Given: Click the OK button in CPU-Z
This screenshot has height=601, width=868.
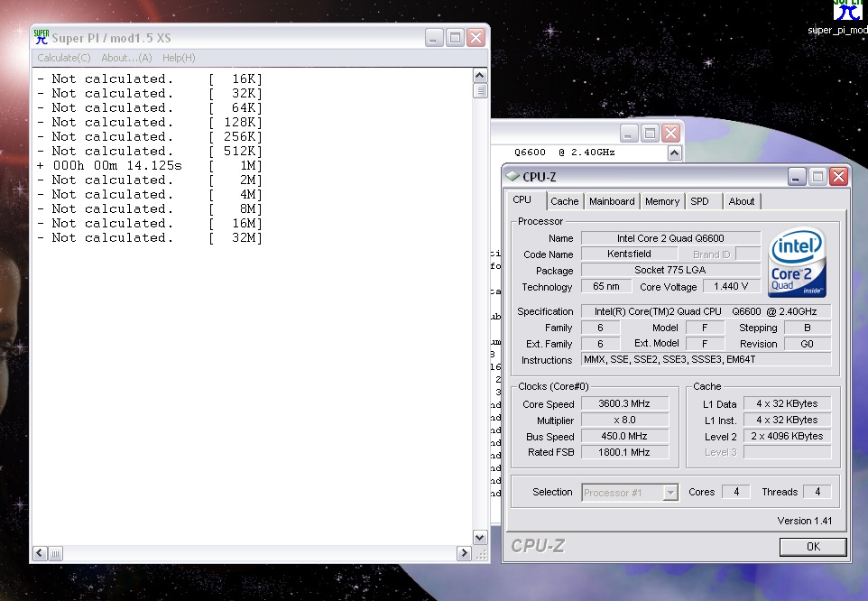Looking at the screenshot, I should (813, 547).
